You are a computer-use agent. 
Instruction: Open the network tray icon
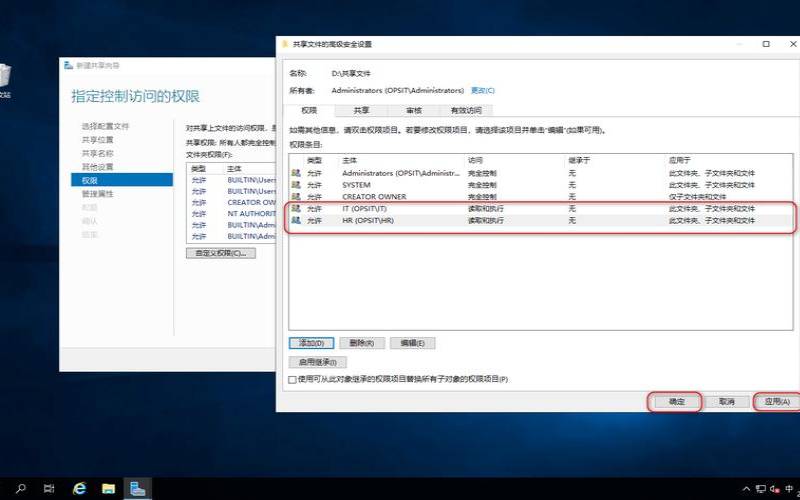coord(760,488)
